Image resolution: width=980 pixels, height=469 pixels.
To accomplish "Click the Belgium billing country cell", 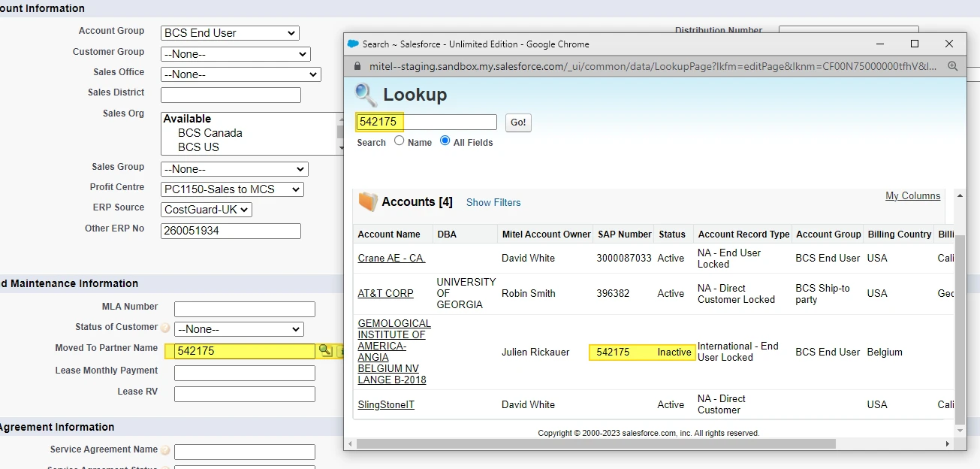I will point(885,352).
